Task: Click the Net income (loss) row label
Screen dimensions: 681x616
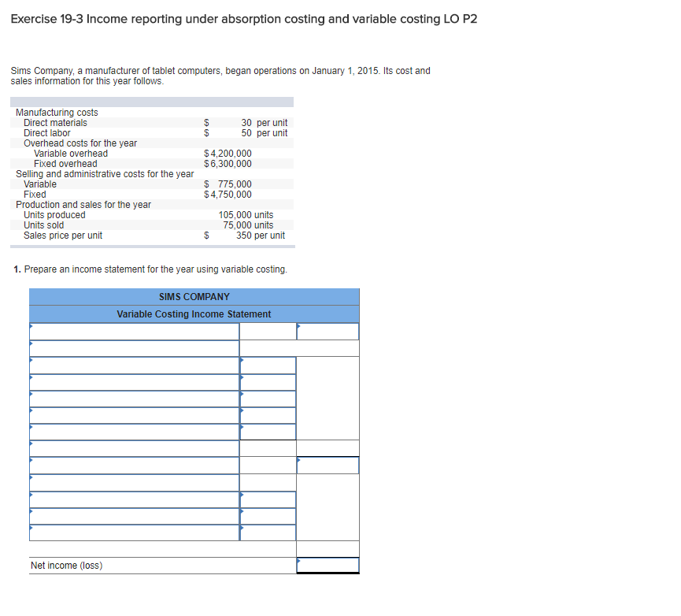Action: 67,566
